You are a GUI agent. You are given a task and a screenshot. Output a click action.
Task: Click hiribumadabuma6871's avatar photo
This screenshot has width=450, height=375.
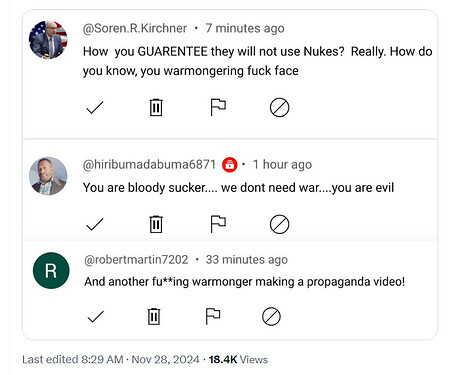pyautogui.click(x=48, y=176)
